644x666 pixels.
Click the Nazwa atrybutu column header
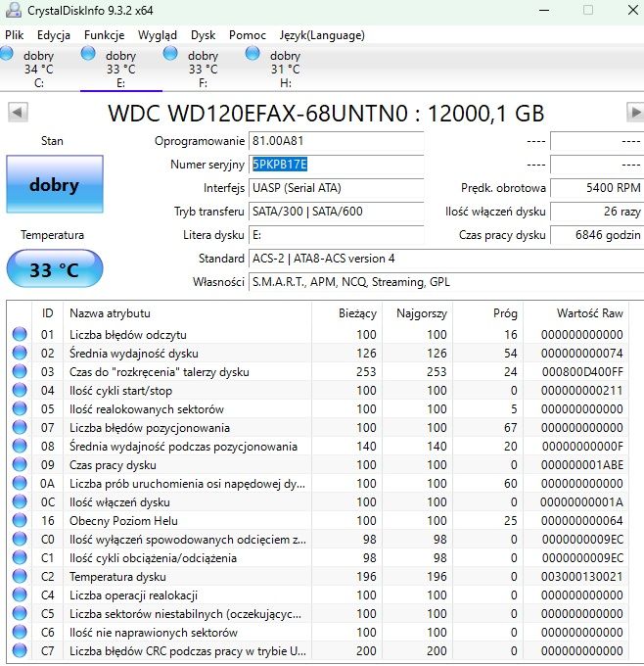pyautogui.click(x=187, y=313)
